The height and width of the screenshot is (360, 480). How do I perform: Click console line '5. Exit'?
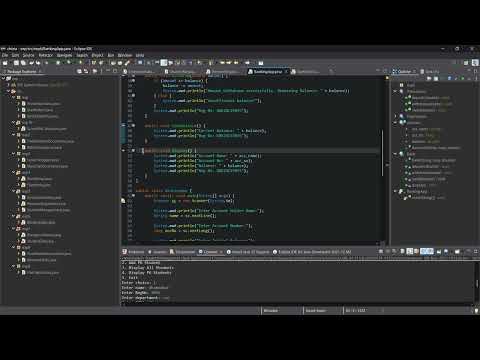pyautogui.click(x=129, y=277)
